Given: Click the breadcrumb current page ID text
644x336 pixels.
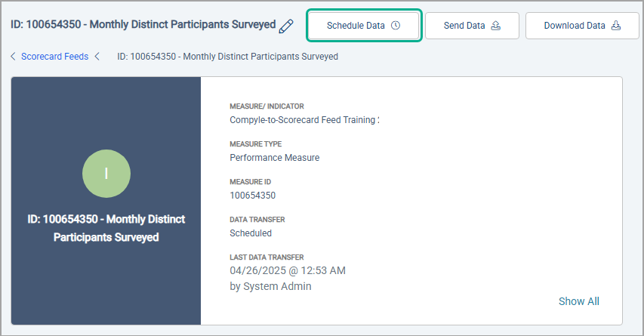Looking at the screenshot, I should pyautogui.click(x=228, y=57).
